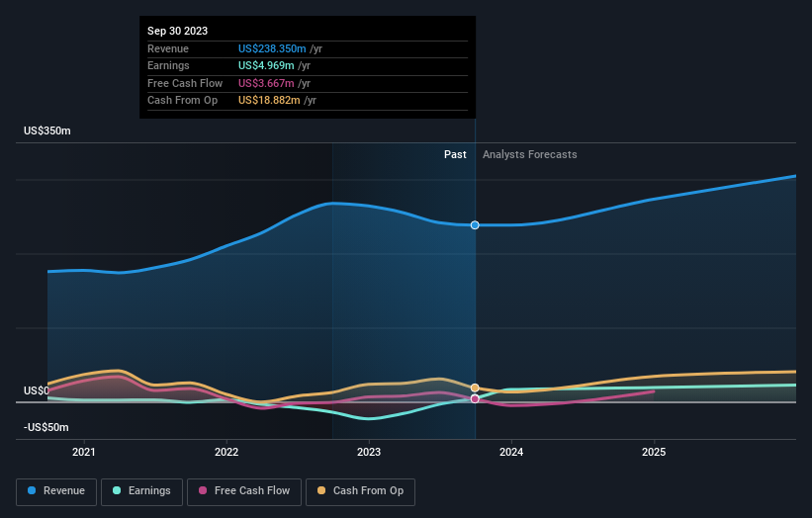Select the 2025 x-axis label
This screenshot has width=812, height=518.
(x=654, y=452)
